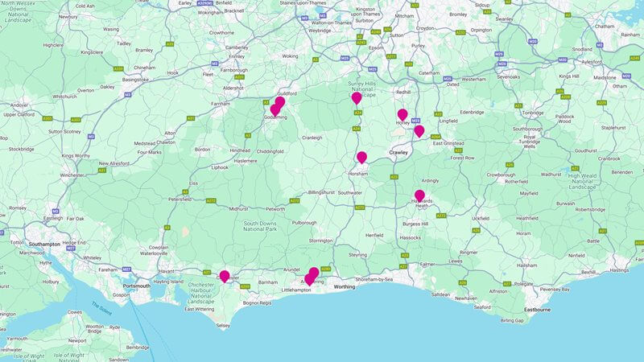The height and width of the screenshot is (362, 644).
Task: Click the pink marker above Horsham
Action: pos(361,157)
